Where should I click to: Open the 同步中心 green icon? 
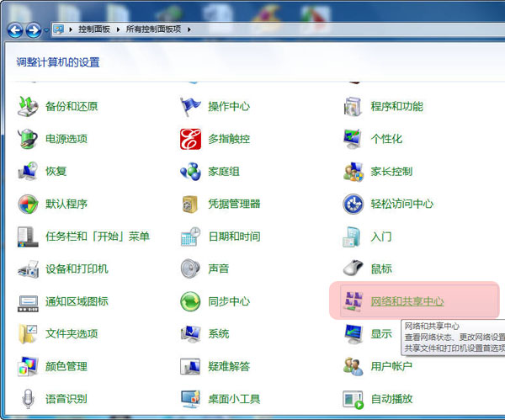(x=191, y=301)
